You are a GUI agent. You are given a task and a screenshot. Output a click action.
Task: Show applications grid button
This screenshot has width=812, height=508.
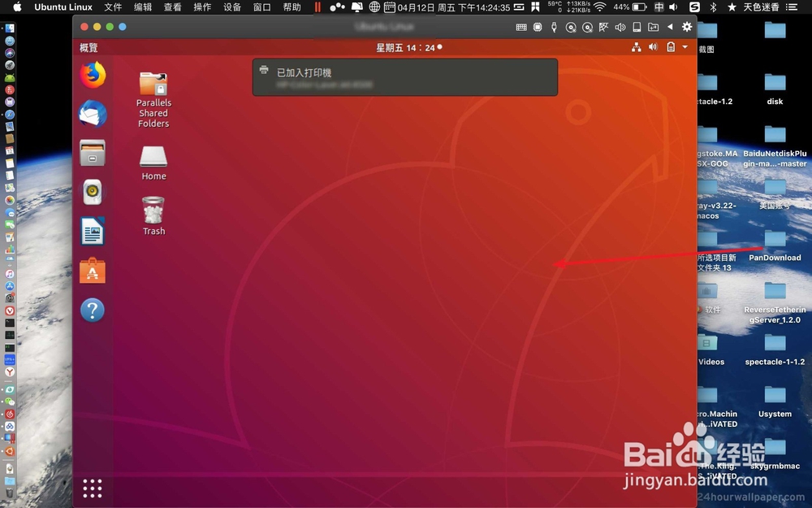coord(93,488)
